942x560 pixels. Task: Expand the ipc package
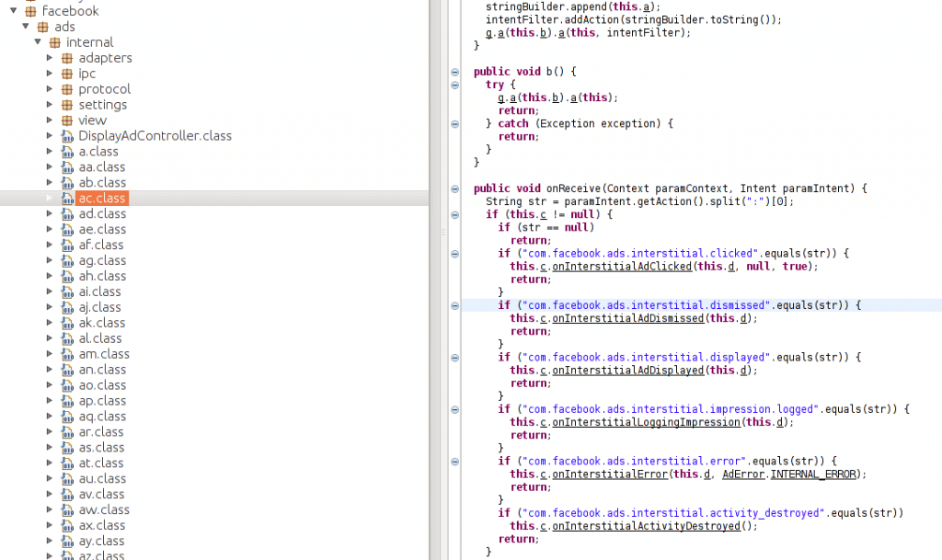coord(50,74)
